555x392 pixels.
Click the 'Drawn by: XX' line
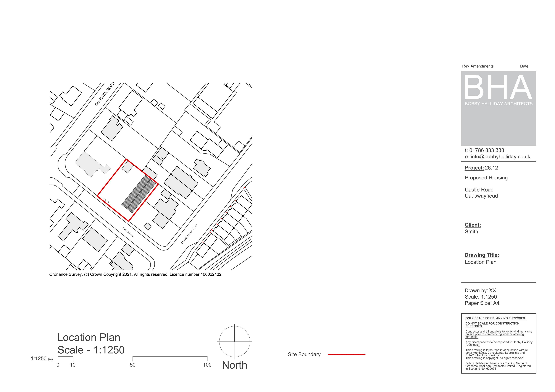click(x=480, y=291)
